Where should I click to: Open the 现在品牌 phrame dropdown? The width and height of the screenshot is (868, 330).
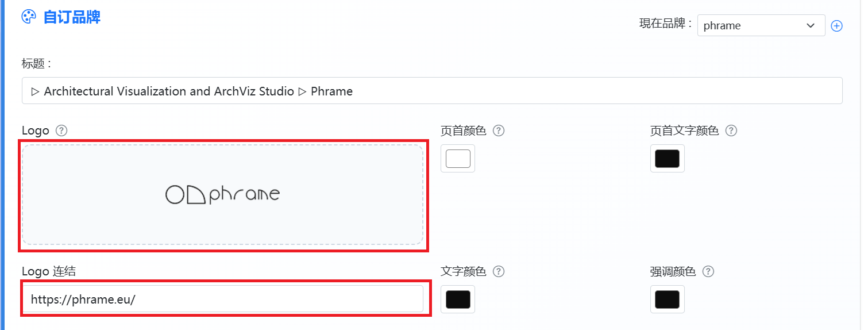(x=761, y=25)
